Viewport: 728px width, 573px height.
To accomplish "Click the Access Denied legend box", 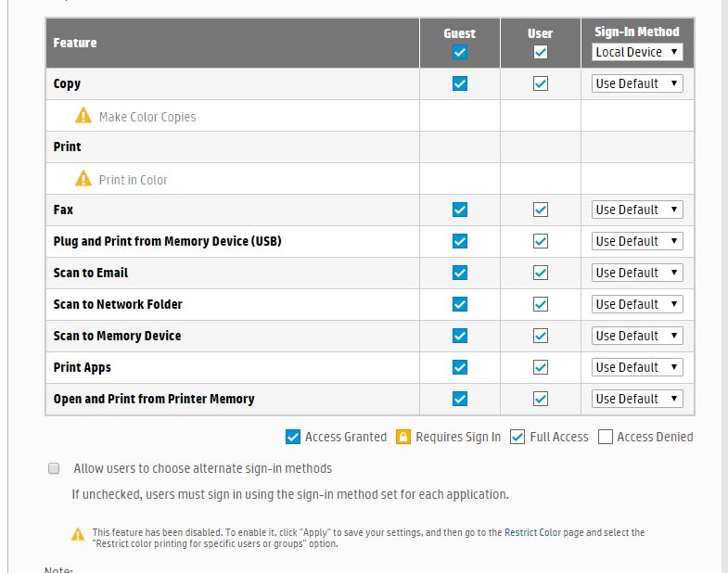I will pyautogui.click(x=606, y=437).
